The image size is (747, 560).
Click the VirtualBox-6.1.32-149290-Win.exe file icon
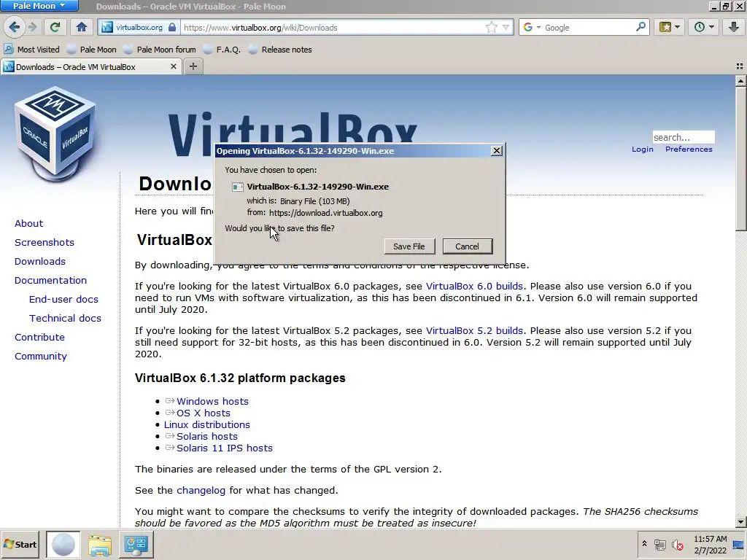[x=237, y=187]
